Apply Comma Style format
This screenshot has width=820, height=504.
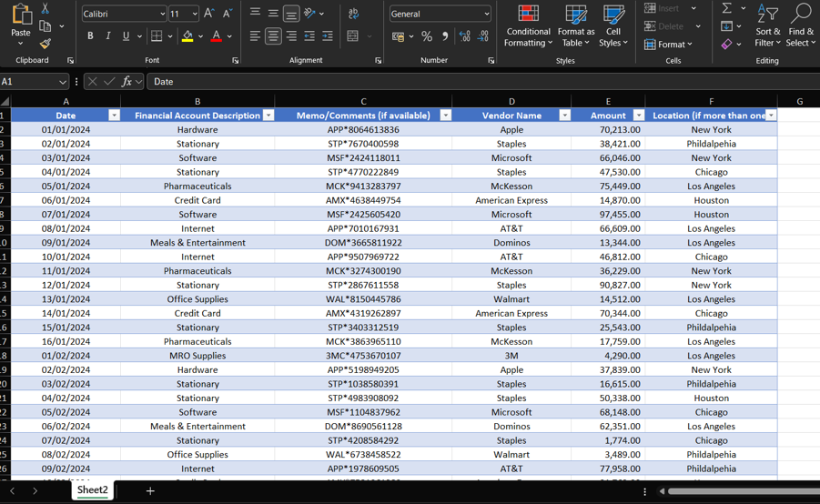[445, 36]
